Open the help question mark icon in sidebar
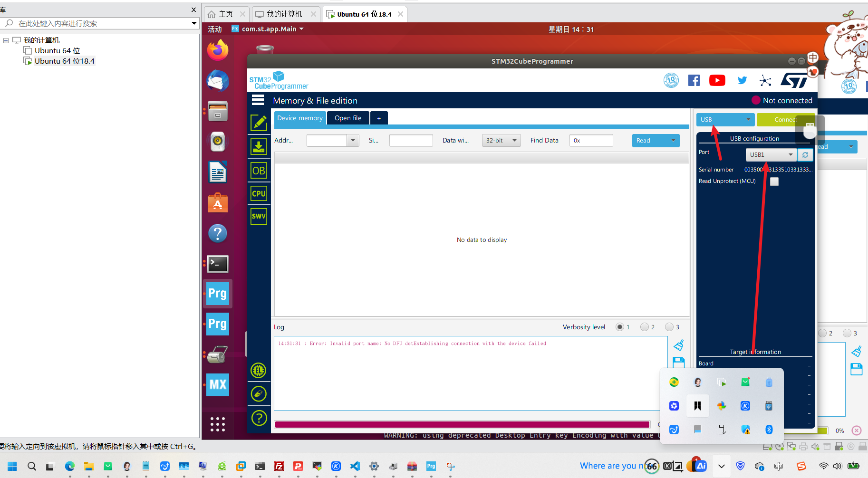Screen dimensions: 868x478 [259, 418]
